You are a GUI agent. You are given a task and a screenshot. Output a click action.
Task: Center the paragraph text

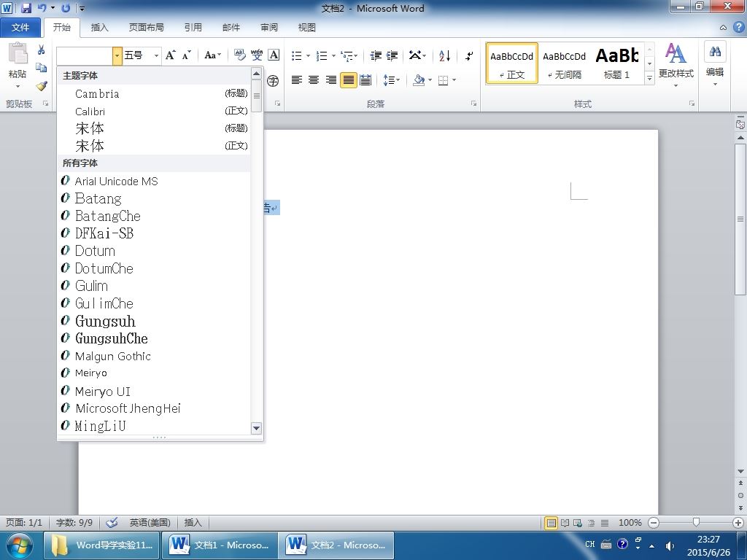314,80
